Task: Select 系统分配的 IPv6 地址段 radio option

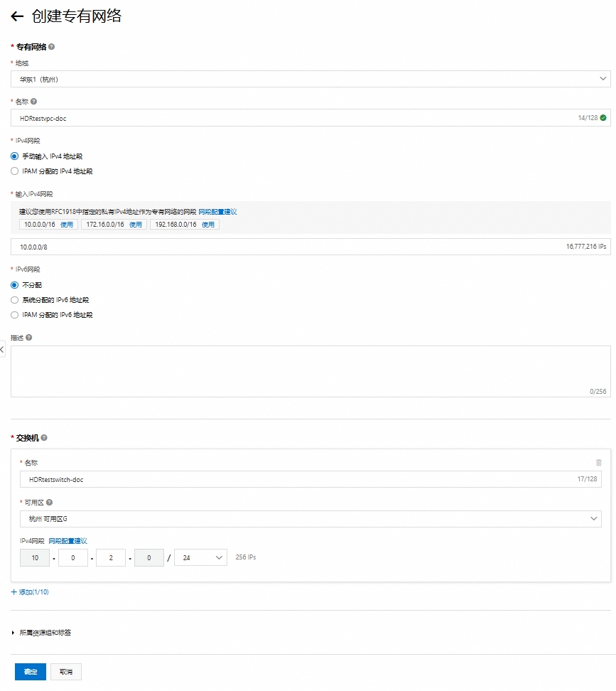Action: pos(14,300)
